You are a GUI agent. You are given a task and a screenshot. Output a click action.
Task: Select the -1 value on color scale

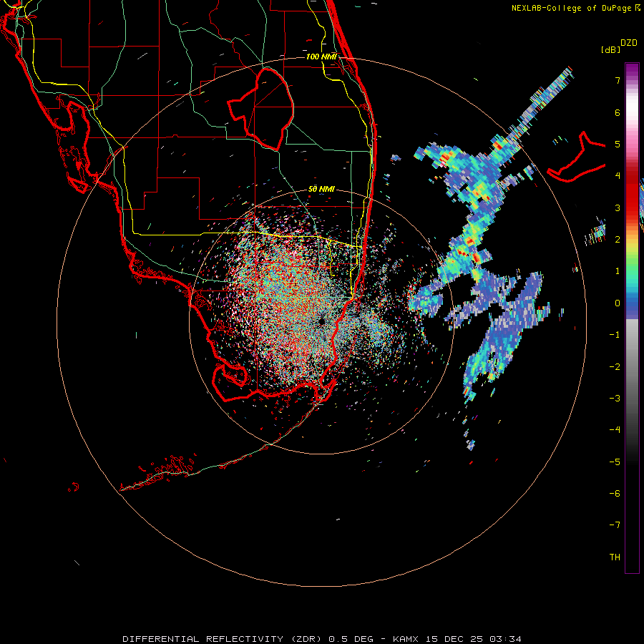point(615,335)
